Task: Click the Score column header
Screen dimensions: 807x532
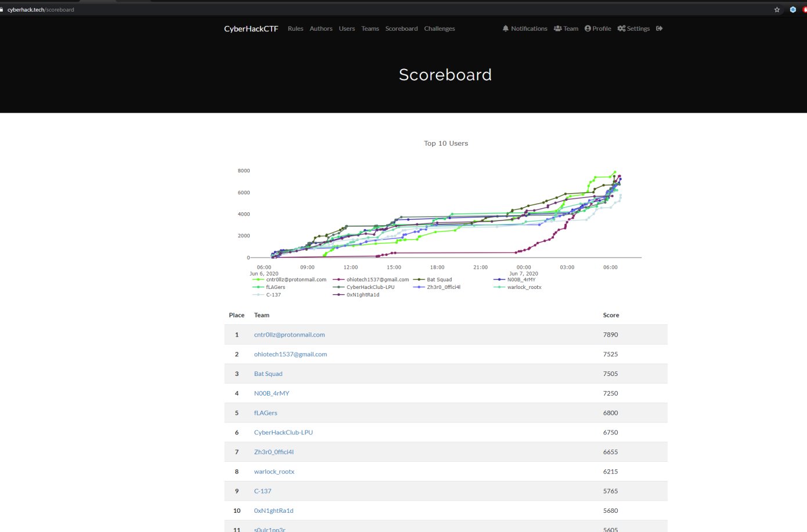Action: 611,315
